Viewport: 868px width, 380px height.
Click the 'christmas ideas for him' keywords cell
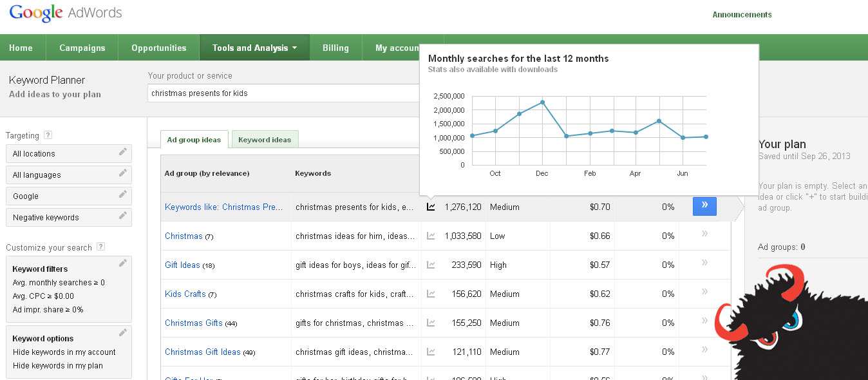(355, 236)
